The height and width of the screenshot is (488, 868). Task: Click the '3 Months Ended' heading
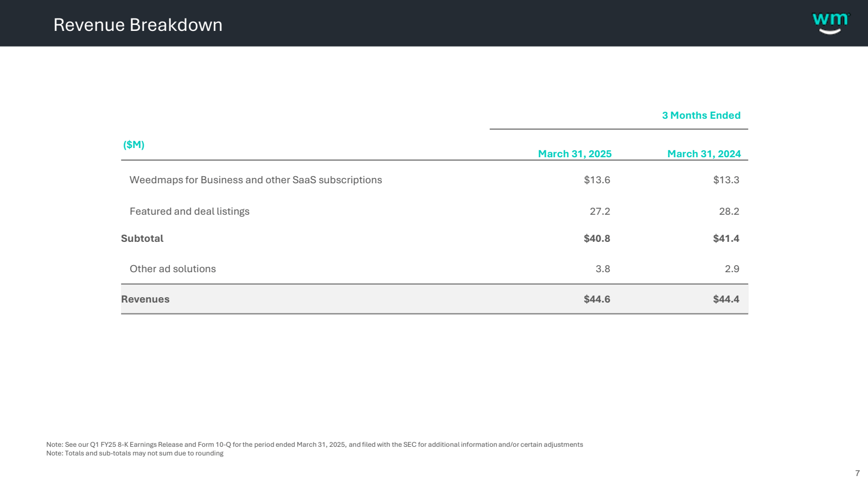(x=701, y=115)
